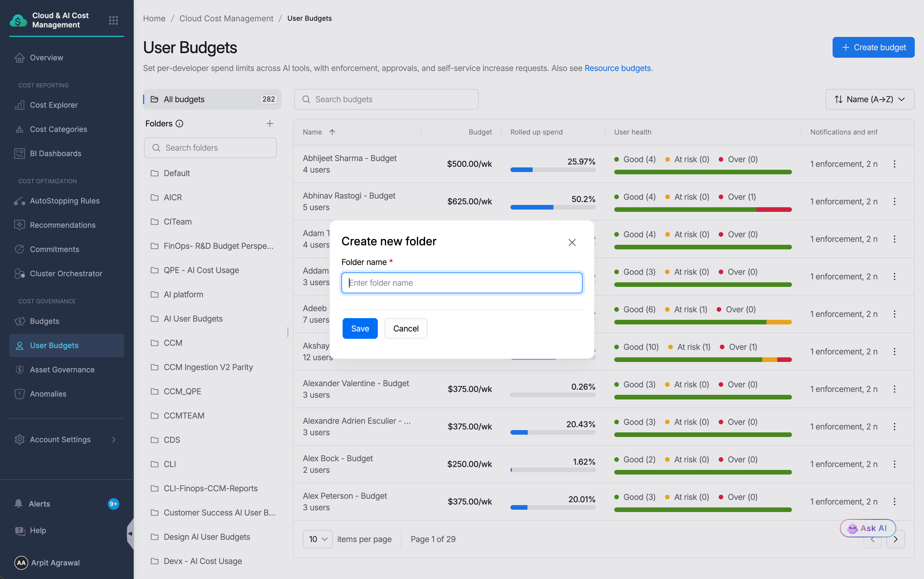
Task: Open Resource budgets link
Action: tap(617, 68)
